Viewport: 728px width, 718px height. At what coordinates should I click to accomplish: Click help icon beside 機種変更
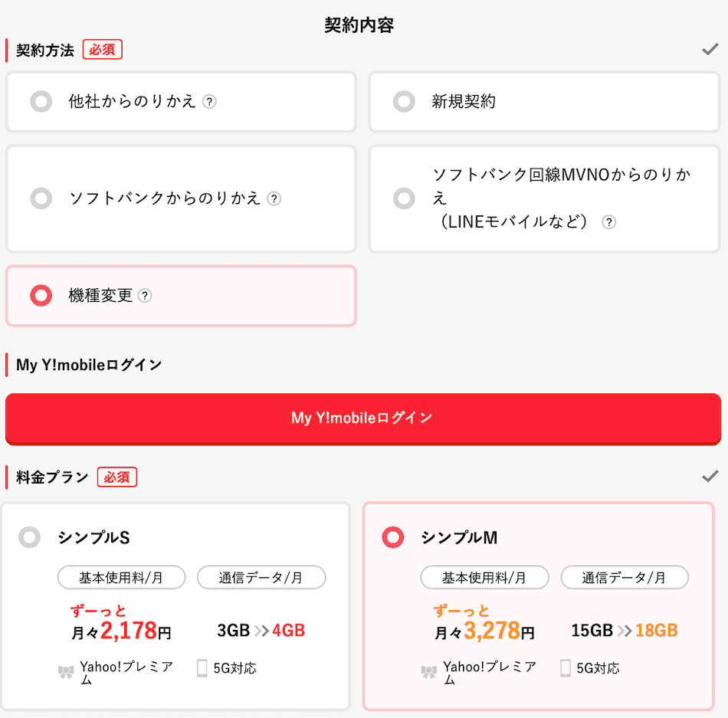click(145, 296)
